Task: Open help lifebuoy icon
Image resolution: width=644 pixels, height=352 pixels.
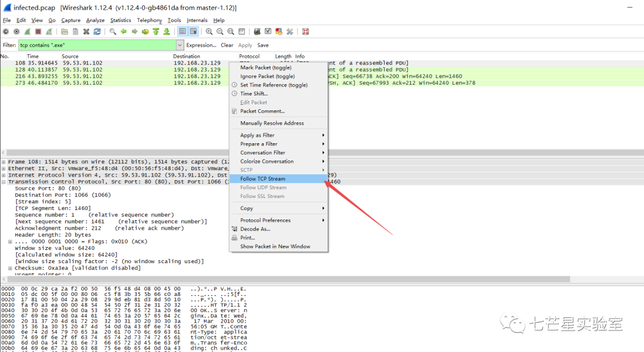Action: coord(305,32)
